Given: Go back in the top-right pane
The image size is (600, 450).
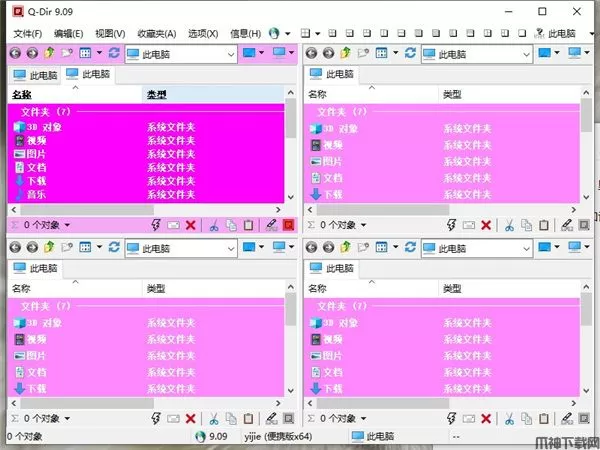Looking at the screenshot, I should tap(311, 53).
